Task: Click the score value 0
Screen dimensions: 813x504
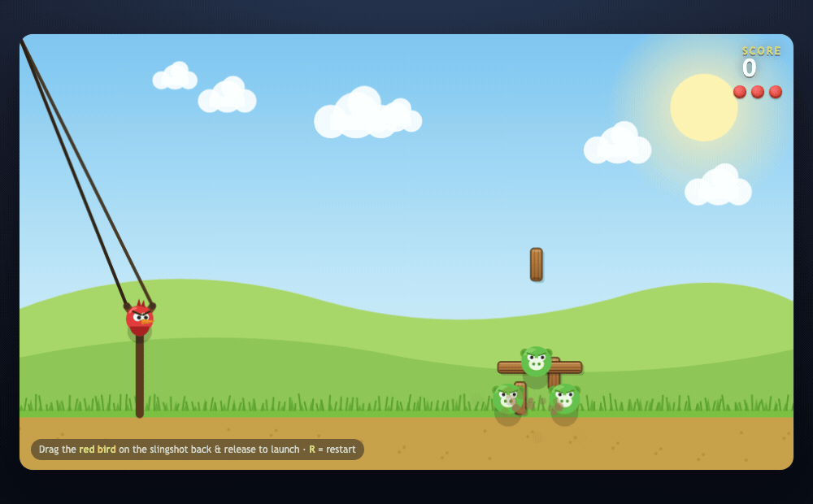Action: click(x=749, y=68)
